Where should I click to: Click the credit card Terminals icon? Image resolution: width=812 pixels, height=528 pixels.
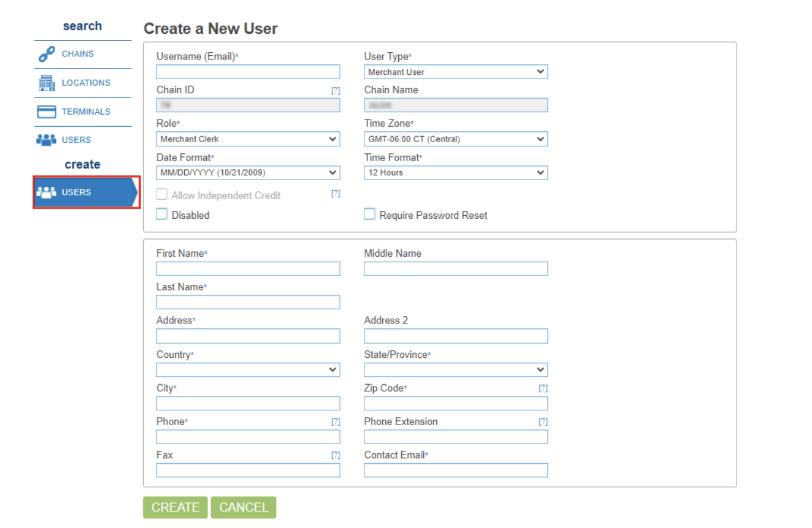tap(46, 112)
